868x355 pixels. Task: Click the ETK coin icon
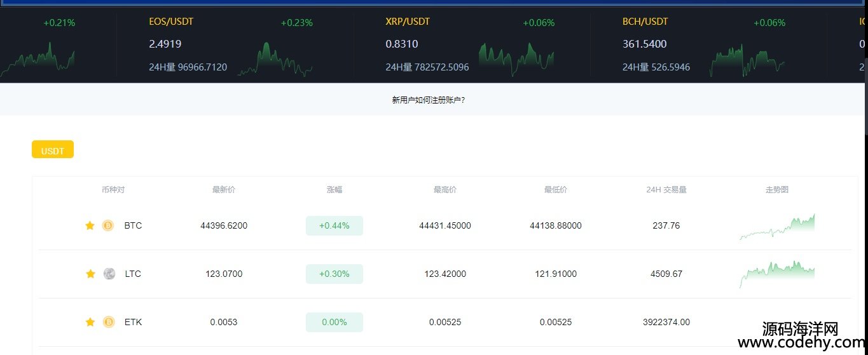click(x=109, y=322)
